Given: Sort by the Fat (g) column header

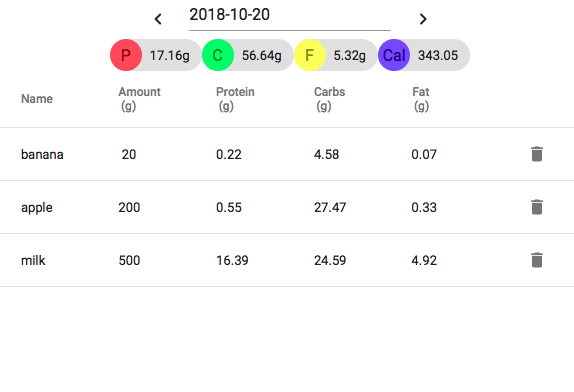Looking at the screenshot, I should [x=421, y=99].
